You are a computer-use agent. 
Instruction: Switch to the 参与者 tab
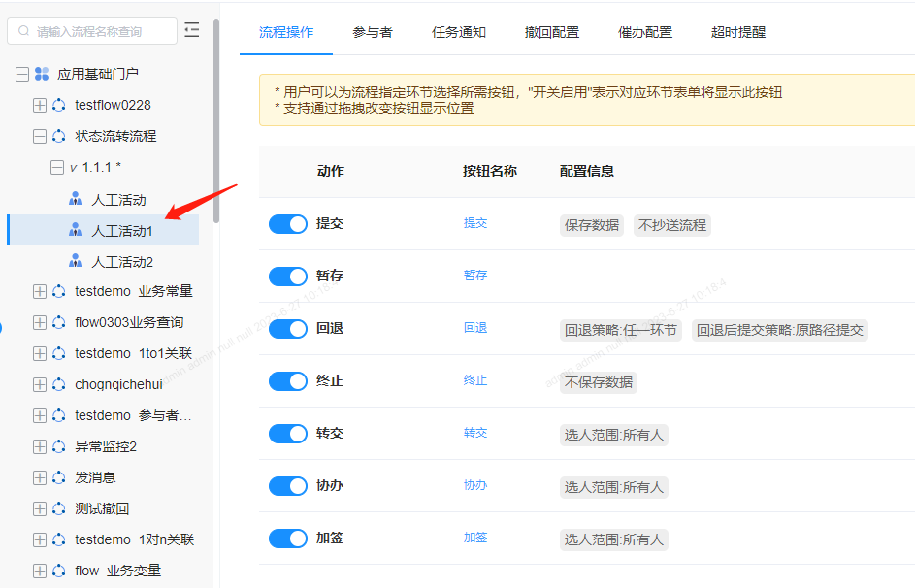(373, 32)
